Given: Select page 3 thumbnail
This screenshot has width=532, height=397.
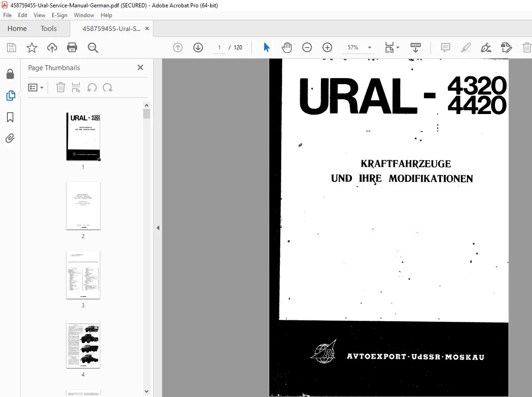Looking at the screenshot, I should pyautogui.click(x=83, y=275).
